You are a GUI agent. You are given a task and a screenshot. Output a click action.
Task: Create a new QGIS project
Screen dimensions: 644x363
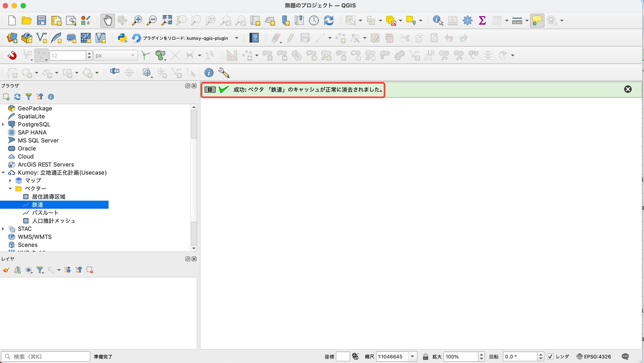12,20
